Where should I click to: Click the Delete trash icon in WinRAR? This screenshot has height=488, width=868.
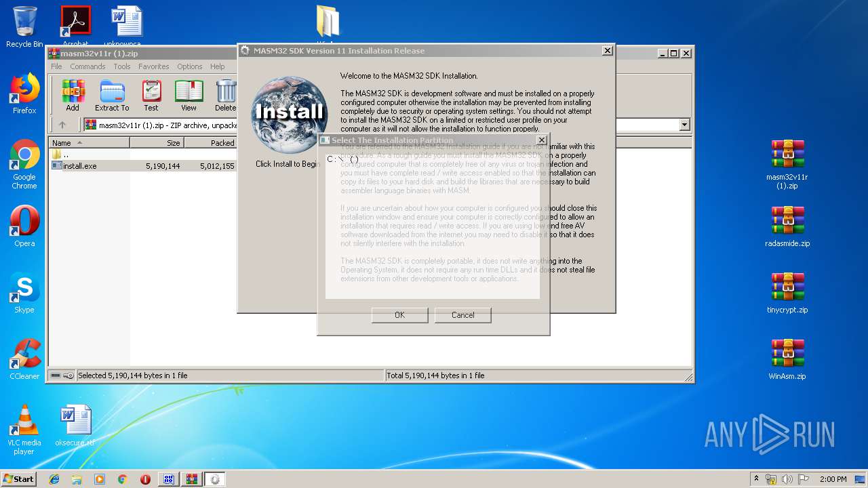(226, 95)
